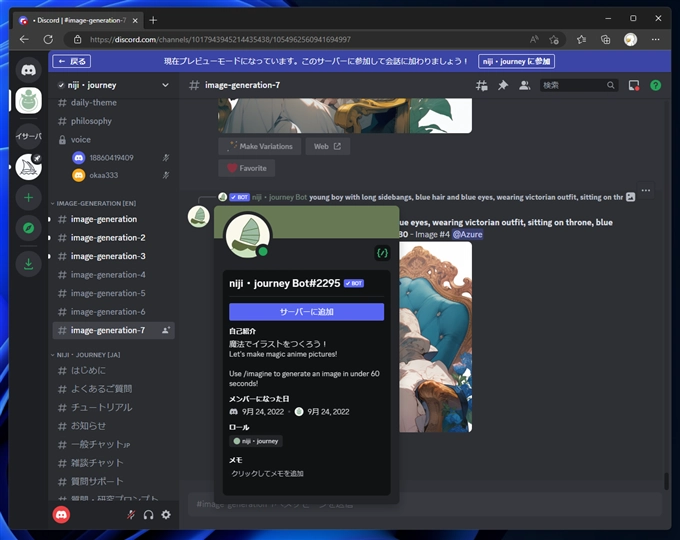The width and height of the screenshot is (680, 540).
Task: Open the 質問サポート channel
Action: point(114,481)
